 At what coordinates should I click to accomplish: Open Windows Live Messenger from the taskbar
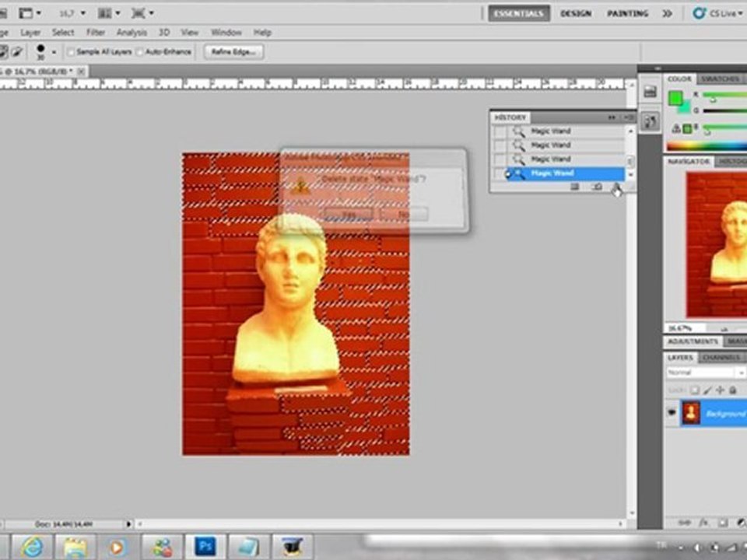coord(162,547)
